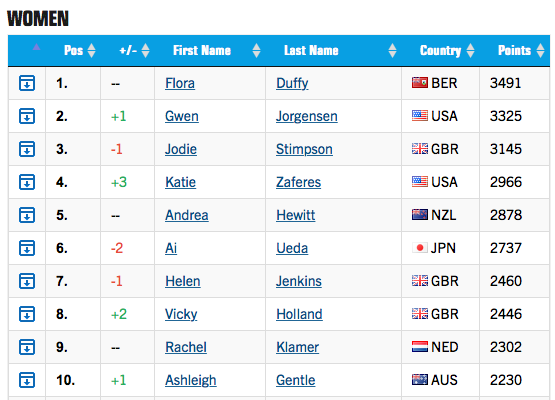The image size is (555, 400).
Task: Click the Vicky first name link
Action: pyautogui.click(x=181, y=314)
